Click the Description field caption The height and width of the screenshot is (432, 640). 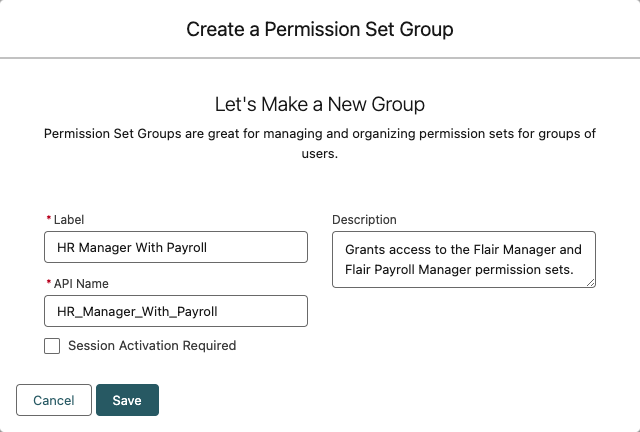click(x=364, y=220)
